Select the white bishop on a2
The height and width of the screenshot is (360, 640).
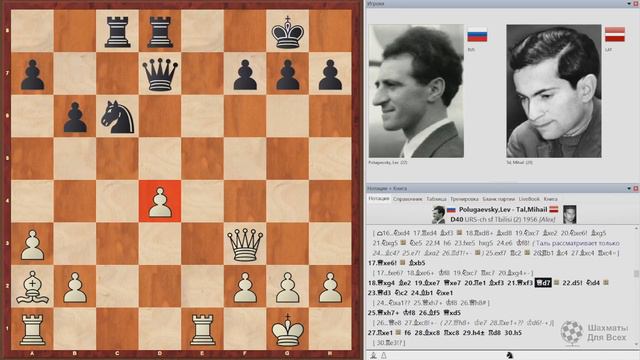[x=32, y=287]
